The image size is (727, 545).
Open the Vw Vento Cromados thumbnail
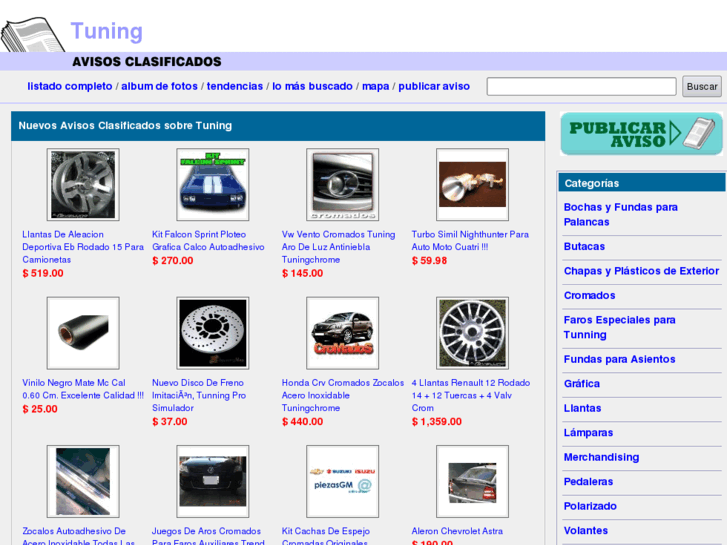coord(343,185)
